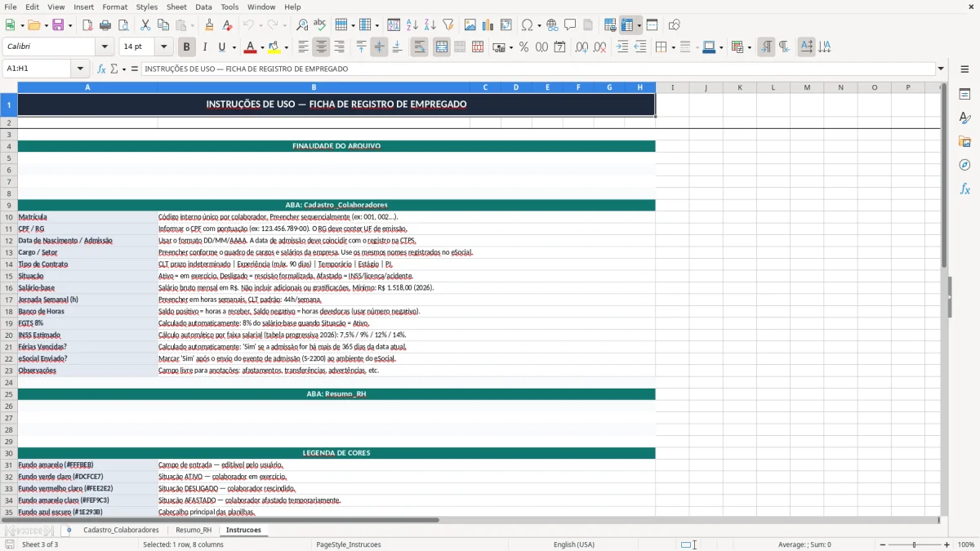Open Find and Replace
Image resolution: width=980 pixels, height=551 pixels.
coord(302,25)
